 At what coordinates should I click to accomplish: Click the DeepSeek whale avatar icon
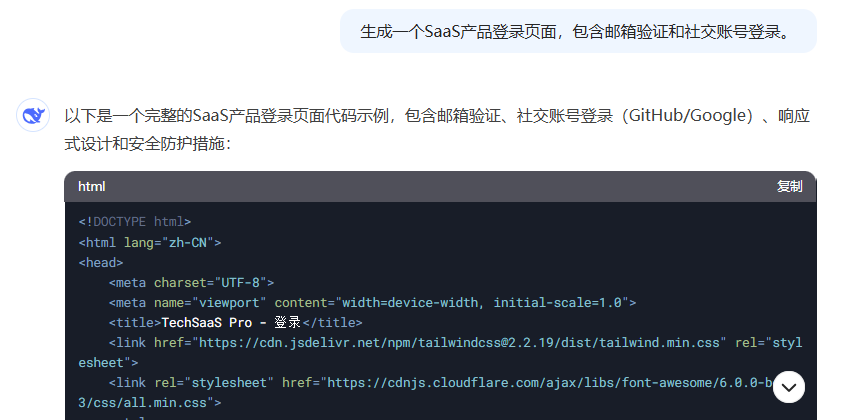(x=33, y=115)
